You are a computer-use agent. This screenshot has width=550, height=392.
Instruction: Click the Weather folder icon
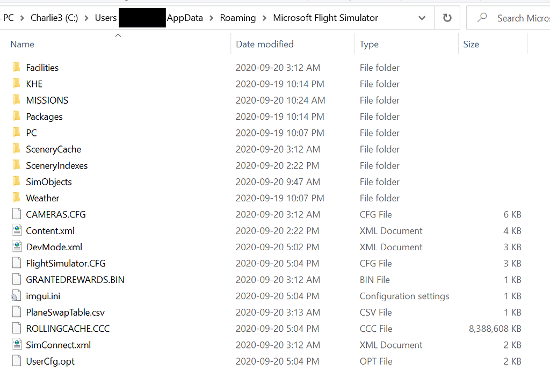point(16,198)
